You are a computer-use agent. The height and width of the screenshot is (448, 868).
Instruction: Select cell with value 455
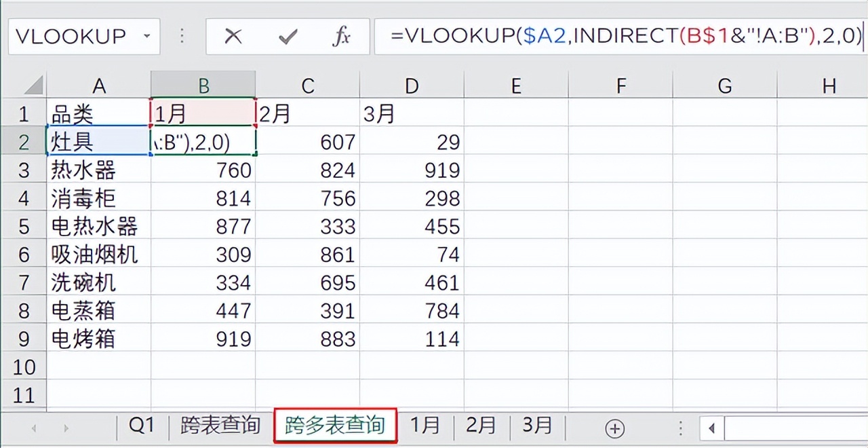(412, 226)
